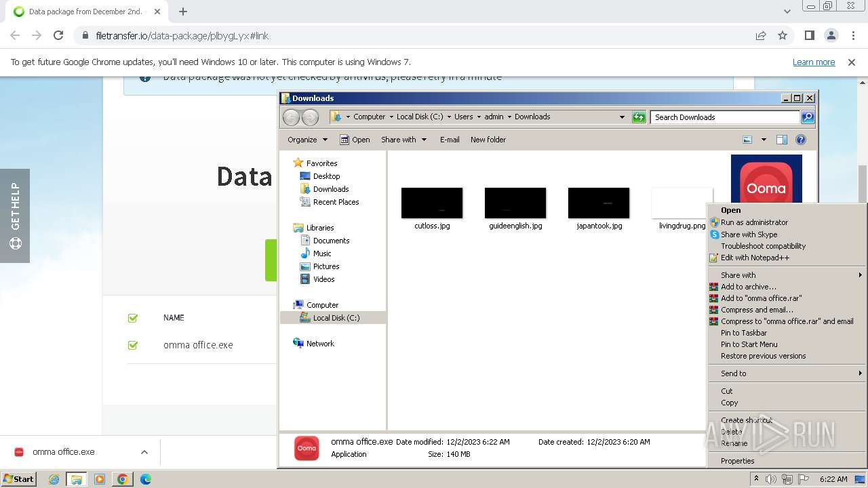Choose Share with Skype
This screenshot has width=868, height=488.
click(x=787, y=235)
